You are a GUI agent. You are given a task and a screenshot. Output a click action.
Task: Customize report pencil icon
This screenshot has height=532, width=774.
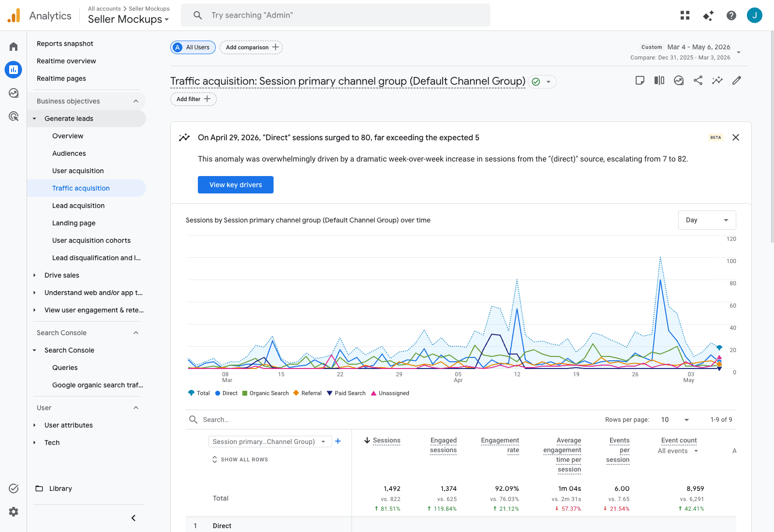[x=737, y=80]
